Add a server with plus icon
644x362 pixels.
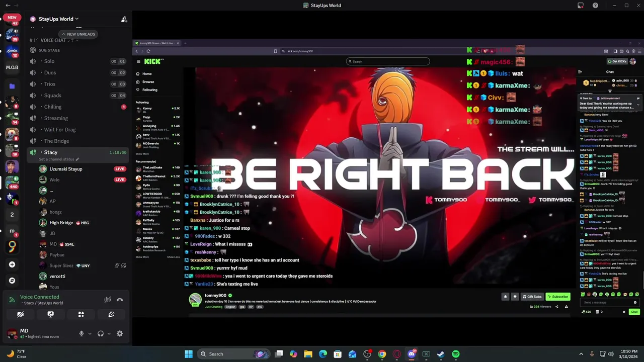pyautogui.click(x=12, y=264)
